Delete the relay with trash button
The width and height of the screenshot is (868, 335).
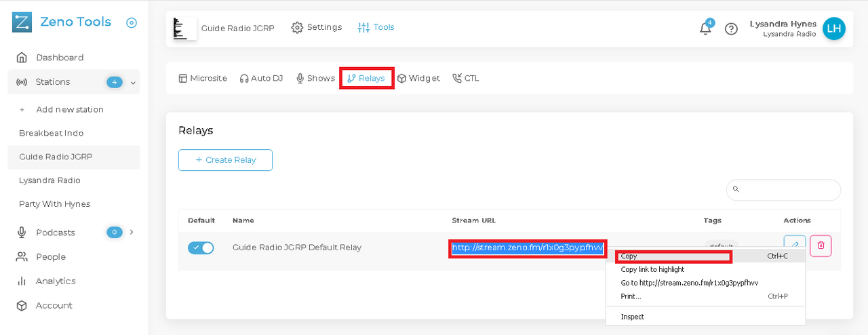(821, 245)
